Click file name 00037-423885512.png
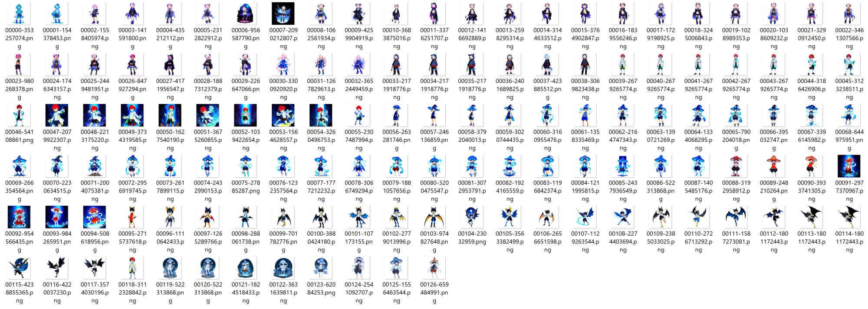The width and height of the screenshot is (868, 309). pos(548,89)
